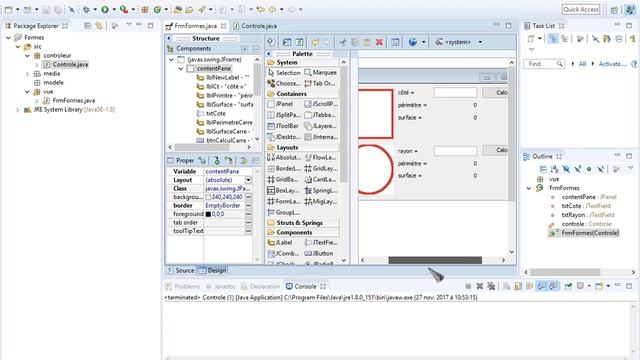Screen dimensions: 640x360
Task: Click the côté text input field in canvas
Action: 455,93
